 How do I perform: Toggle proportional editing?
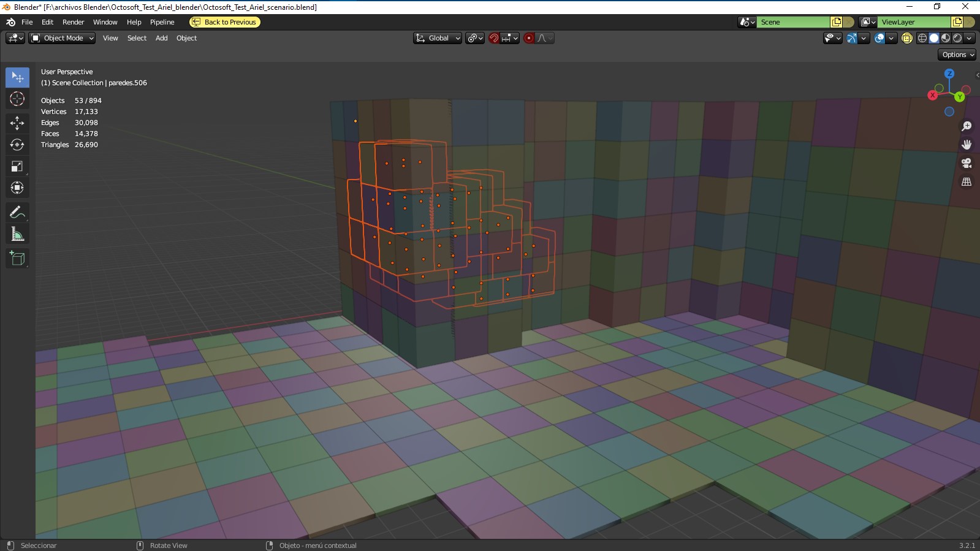[x=529, y=38]
